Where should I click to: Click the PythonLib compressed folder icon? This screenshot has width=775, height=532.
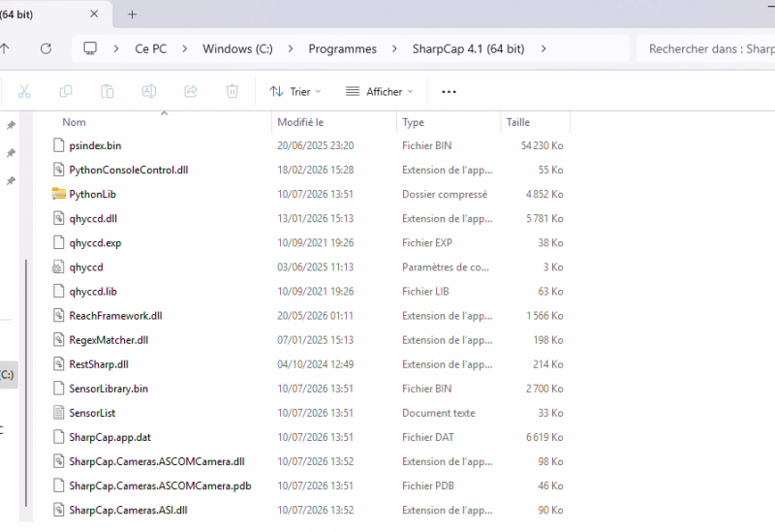[x=59, y=194]
